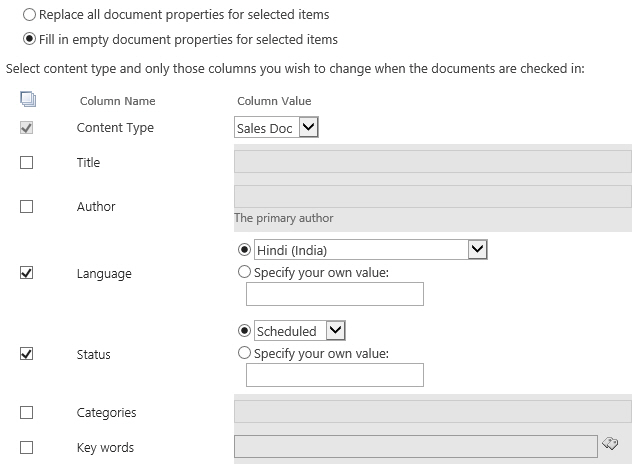Click the Language custom value field
Viewport: 638px width, 472px height.
[x=335, y=294]
